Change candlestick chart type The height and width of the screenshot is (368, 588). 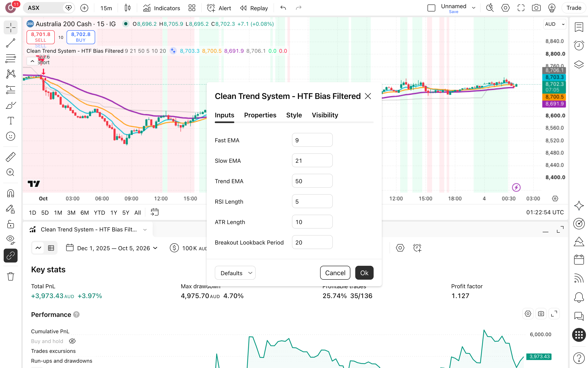(127, 8)
